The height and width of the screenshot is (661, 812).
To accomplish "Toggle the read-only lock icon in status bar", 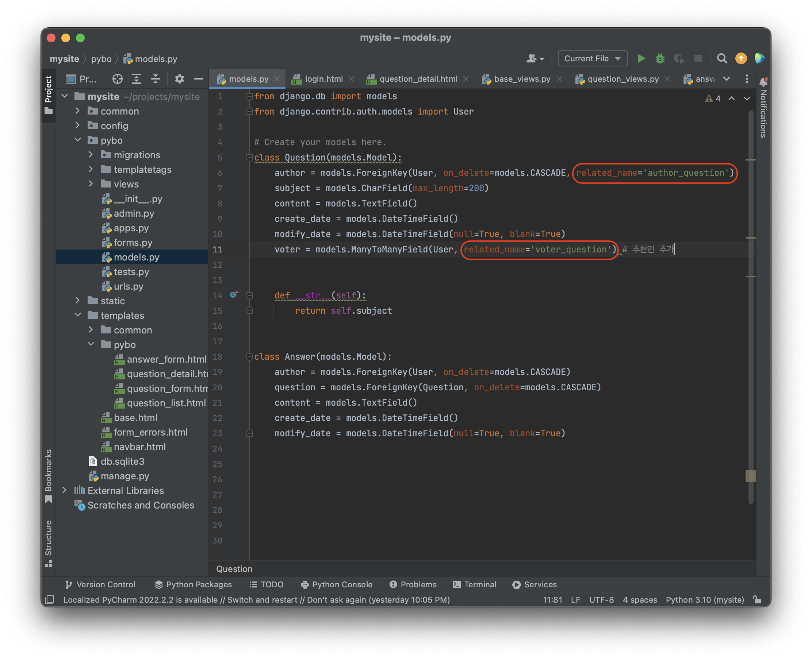I will point(757,600).
